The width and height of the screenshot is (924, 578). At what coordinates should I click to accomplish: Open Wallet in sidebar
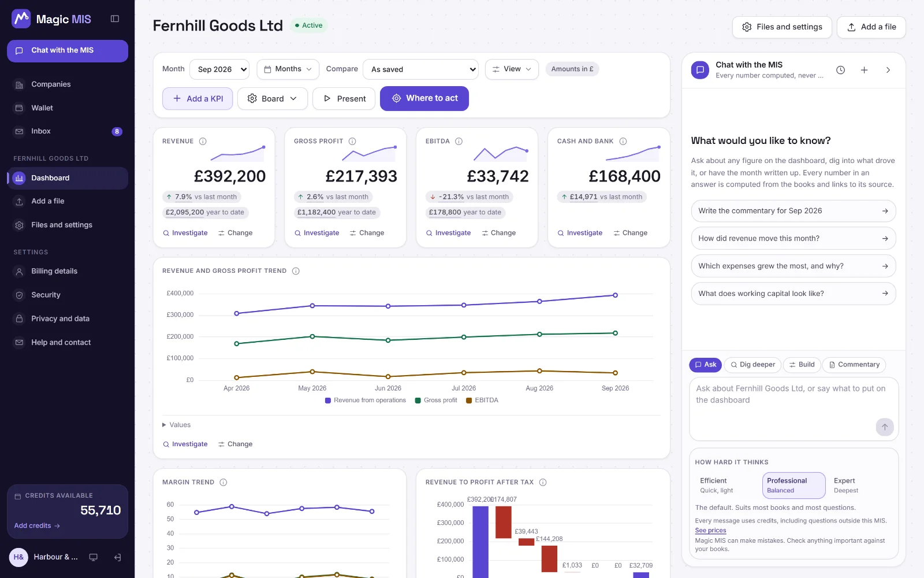[x=68, y=108]
